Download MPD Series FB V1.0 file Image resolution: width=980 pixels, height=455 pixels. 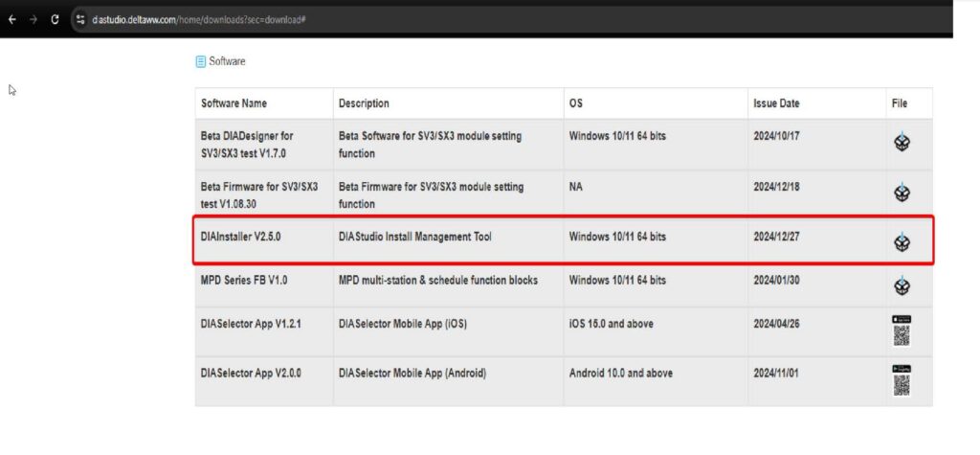pyautogui.click(x=901, y=284)
